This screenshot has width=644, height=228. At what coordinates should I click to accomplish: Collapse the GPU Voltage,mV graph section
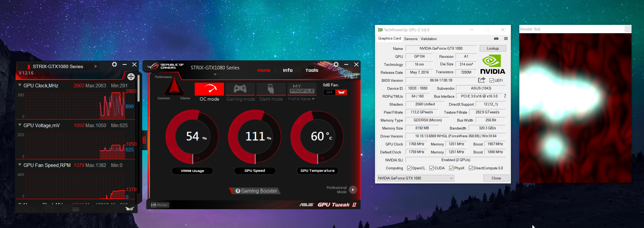click(x=20, y=125)
